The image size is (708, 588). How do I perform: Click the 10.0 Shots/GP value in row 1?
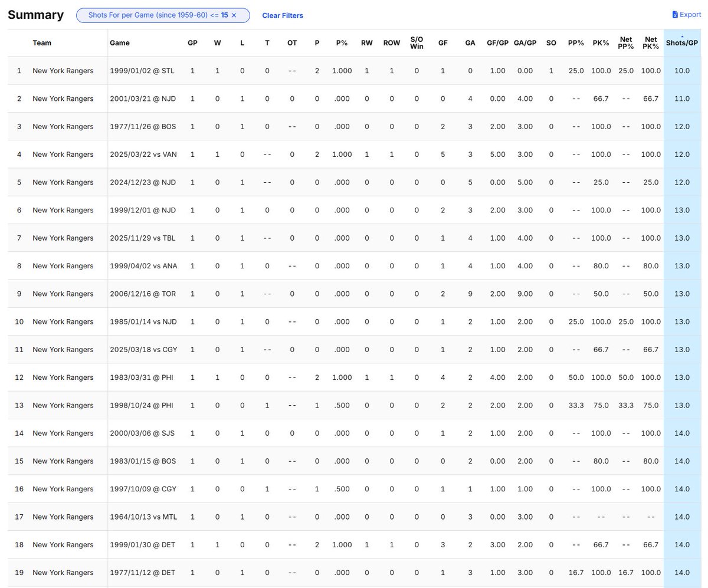click(x=682, y=71)
